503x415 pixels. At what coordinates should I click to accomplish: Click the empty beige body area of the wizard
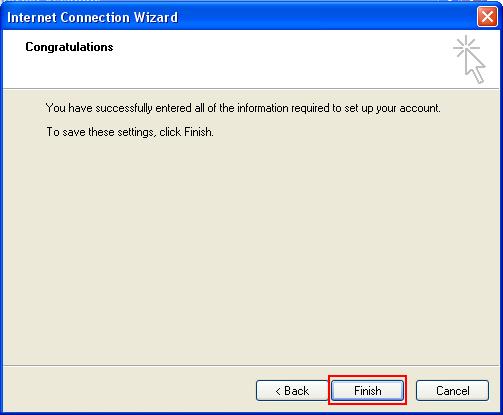(251, 250)
